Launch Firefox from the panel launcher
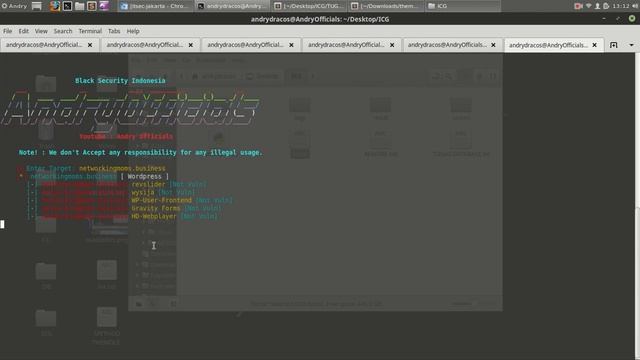Image resolution: width=640 pixels, height=360 pixels. [55, 6]
